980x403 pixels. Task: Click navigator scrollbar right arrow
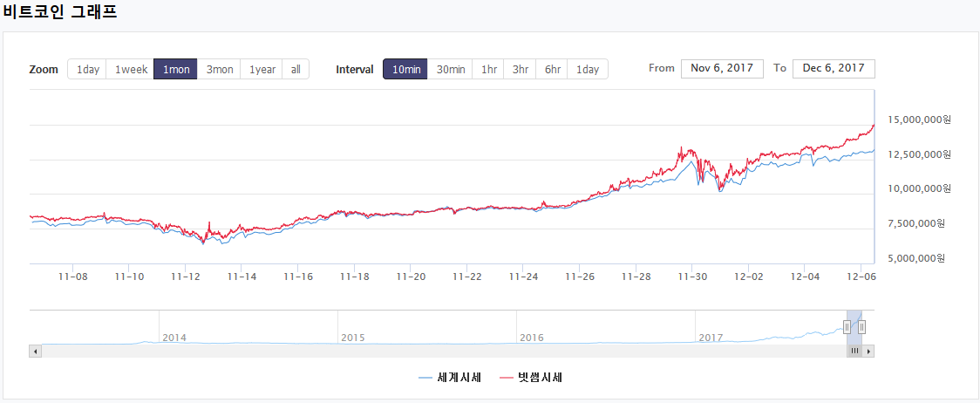tap(868, 351)
